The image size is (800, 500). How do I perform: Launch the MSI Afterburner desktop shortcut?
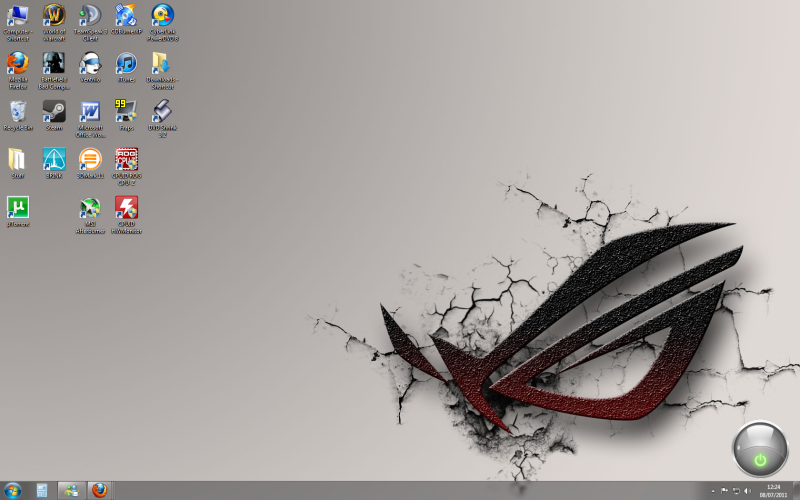pos(90,215)
